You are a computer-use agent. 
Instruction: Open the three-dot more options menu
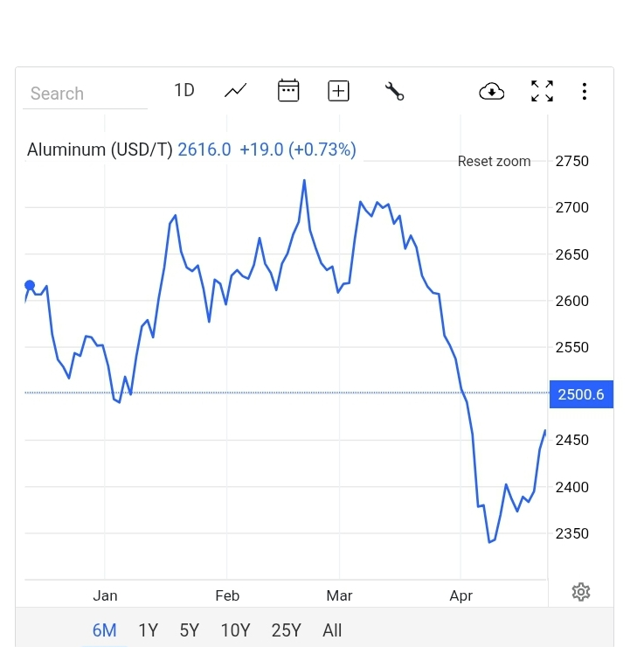pyautogui.click(x=585, y=91)
